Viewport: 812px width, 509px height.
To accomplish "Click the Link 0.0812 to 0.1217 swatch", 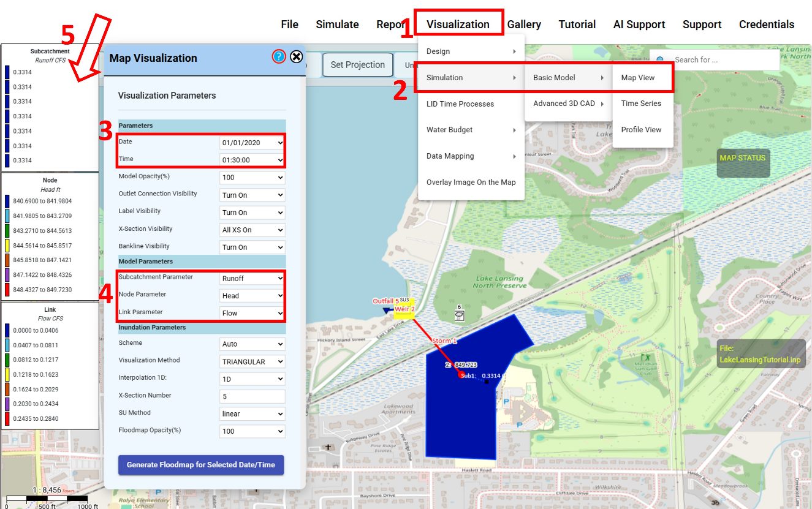I will tap(7, 360).
